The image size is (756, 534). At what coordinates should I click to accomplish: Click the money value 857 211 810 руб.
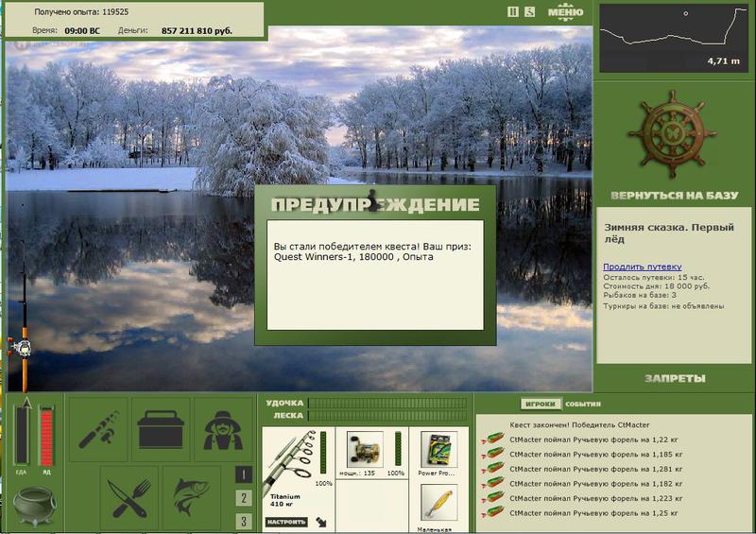pyautogui.click(x=197, y=30)
